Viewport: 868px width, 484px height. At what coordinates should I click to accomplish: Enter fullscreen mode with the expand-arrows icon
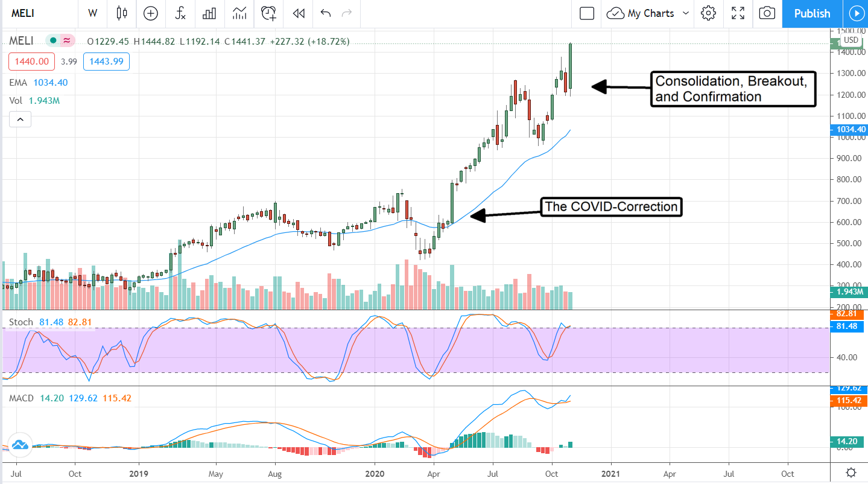[738, 13]
